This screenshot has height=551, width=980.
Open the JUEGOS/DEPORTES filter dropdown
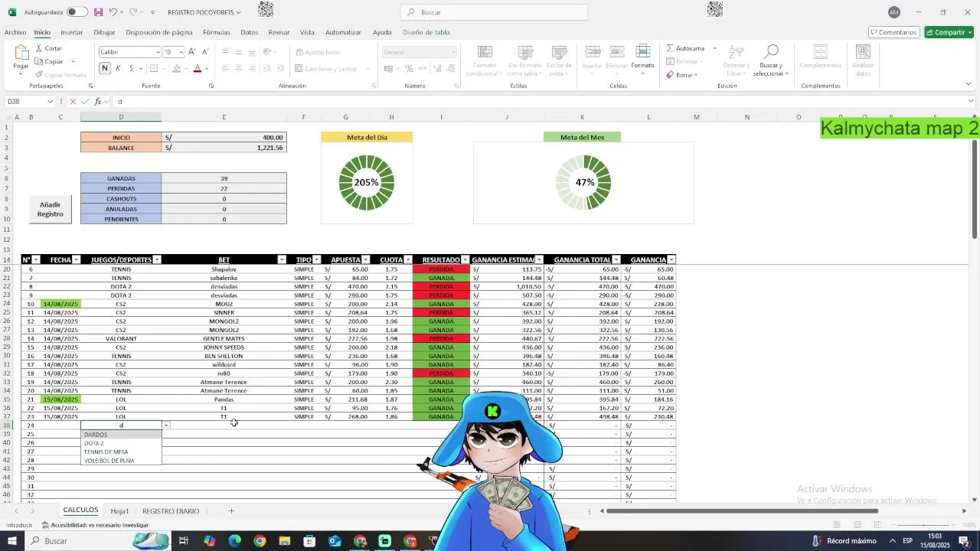[157, 260]
